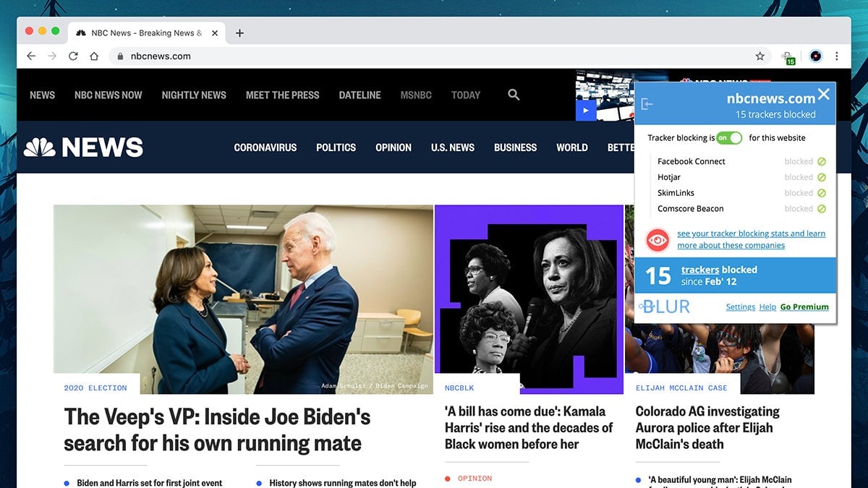The image size is (868, 488).
Task: Open a new browser tab
Action: (240, 33)
